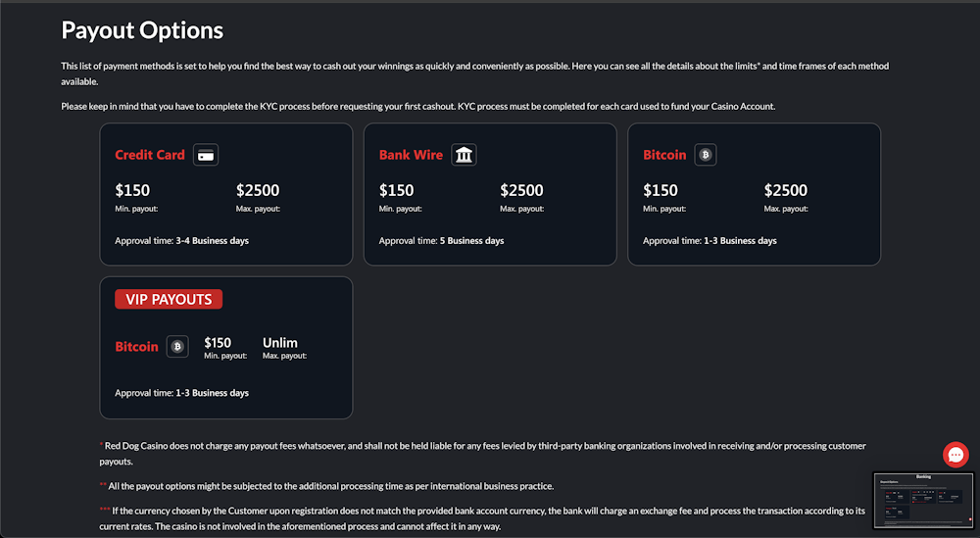Click Credit Card approval time 3-4 Business days
980x538 pixels.
tap(212, 240)
